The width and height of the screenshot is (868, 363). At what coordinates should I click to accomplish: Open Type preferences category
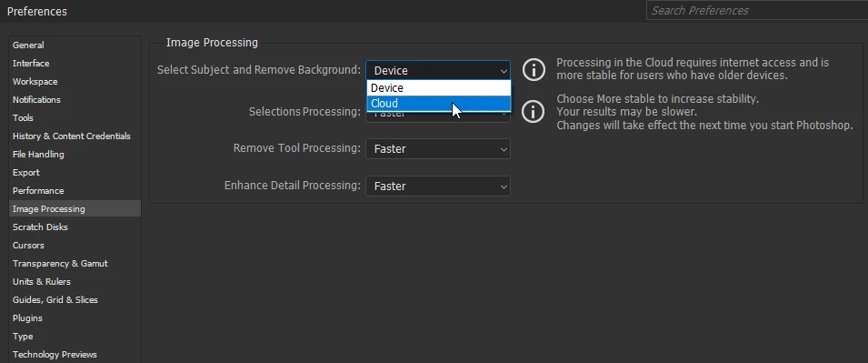23,337
